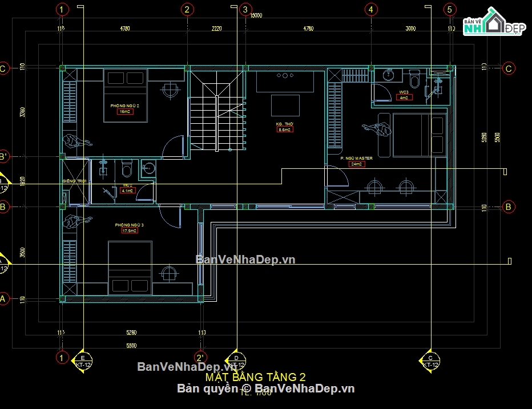Select the bed in Phòng Ngủ 3

click(130, 268)
